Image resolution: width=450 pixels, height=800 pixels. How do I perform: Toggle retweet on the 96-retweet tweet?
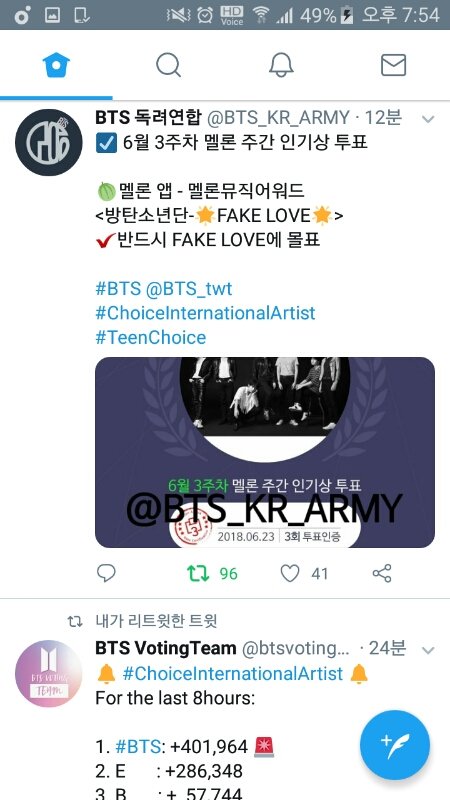click(x=198, y=573)
